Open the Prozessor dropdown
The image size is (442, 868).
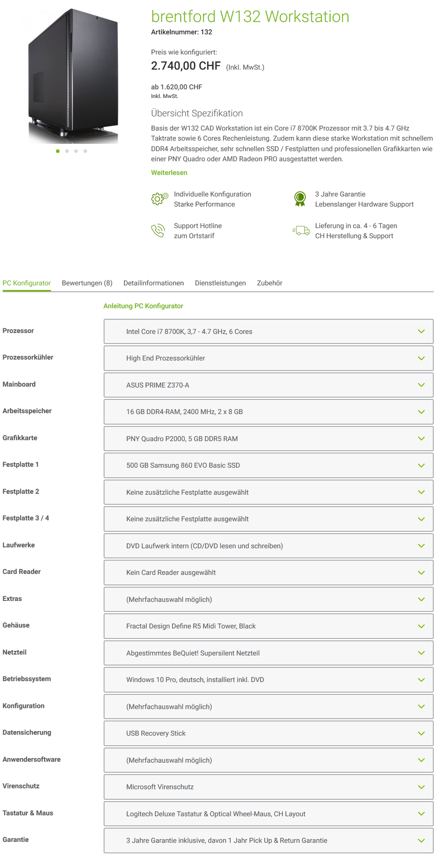click(x=268, y=332)
